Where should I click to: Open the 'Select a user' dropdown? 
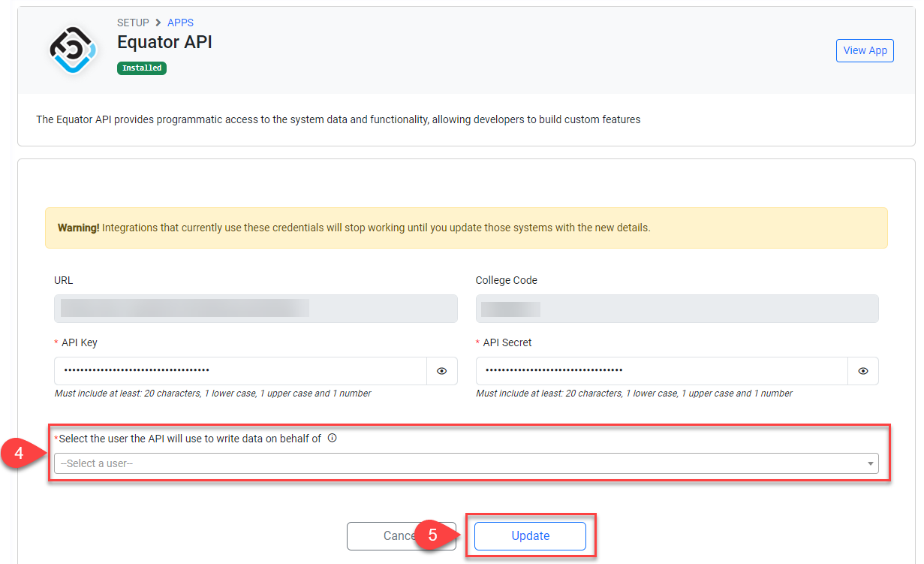pos(466,463)
